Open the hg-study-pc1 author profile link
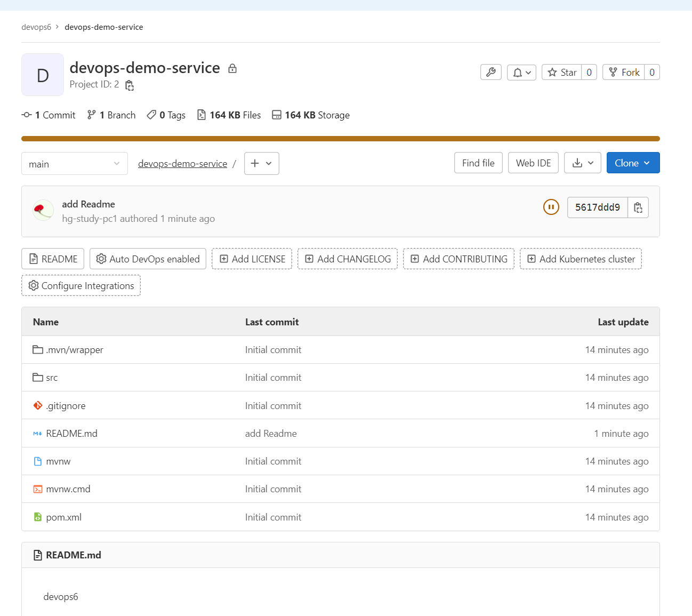 point(90,219)
